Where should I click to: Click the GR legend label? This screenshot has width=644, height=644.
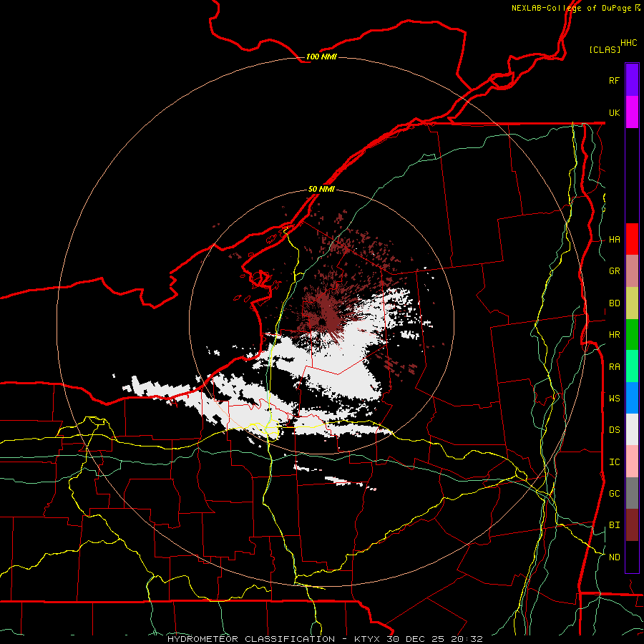point(614,271)
